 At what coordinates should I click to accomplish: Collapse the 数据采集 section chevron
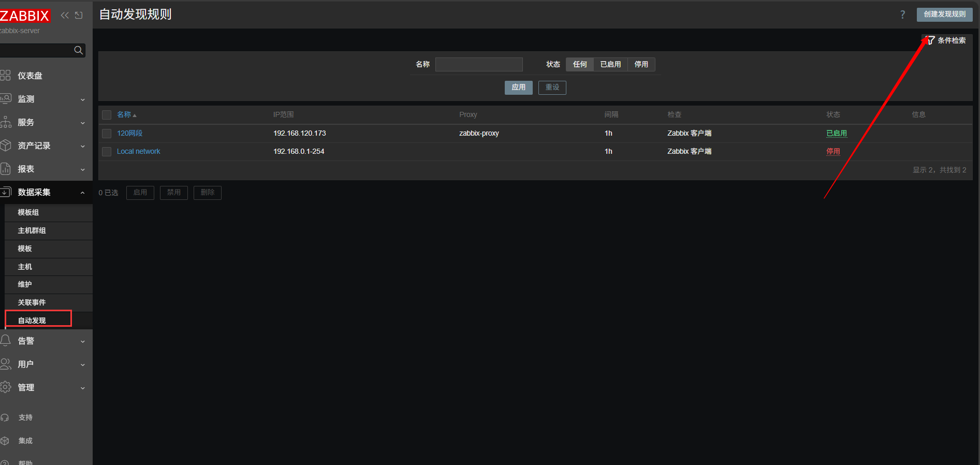coord(83,193)
